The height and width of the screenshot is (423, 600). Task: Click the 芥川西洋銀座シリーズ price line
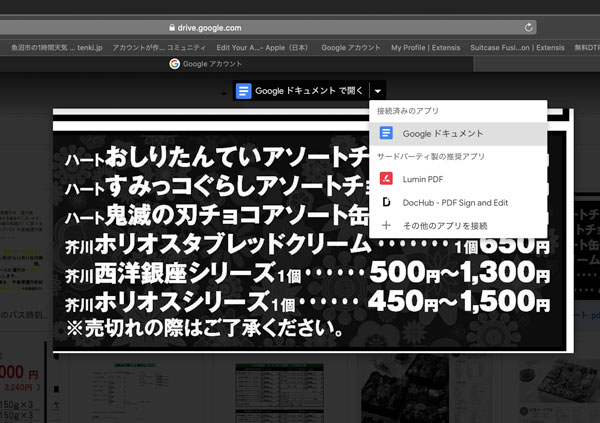pos(308,273)
